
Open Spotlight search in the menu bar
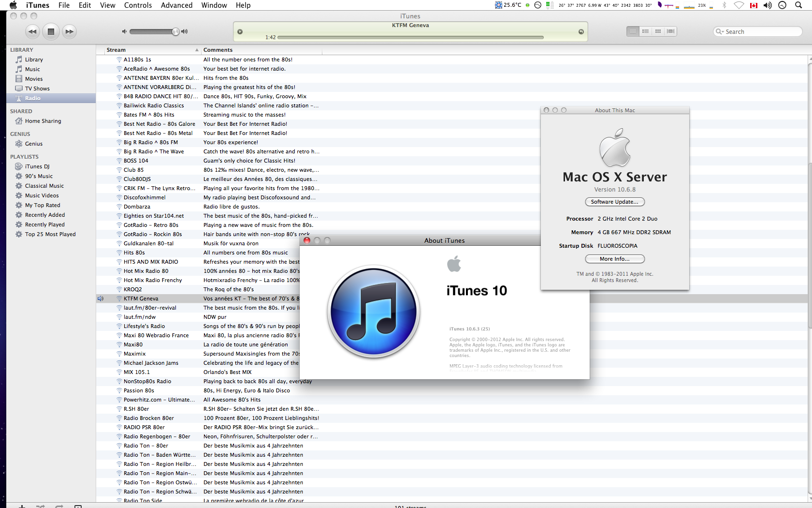point(798,5)
